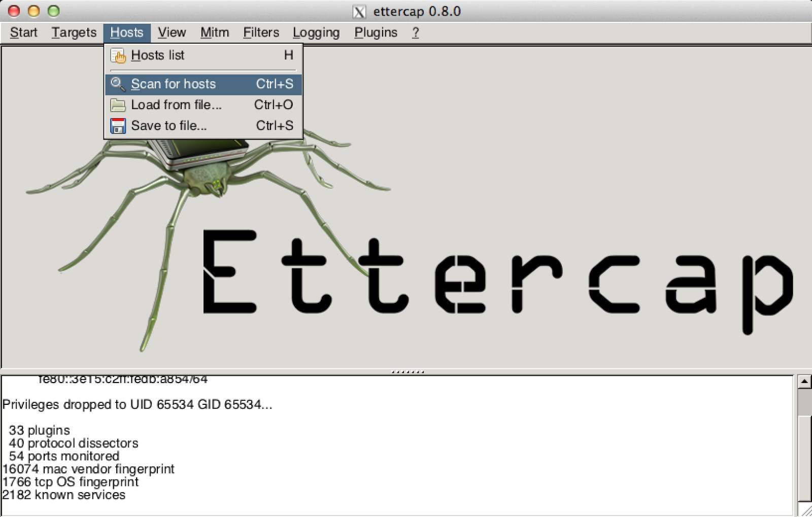
Task: Click the window resize grip corner
Action: [805, 510]
